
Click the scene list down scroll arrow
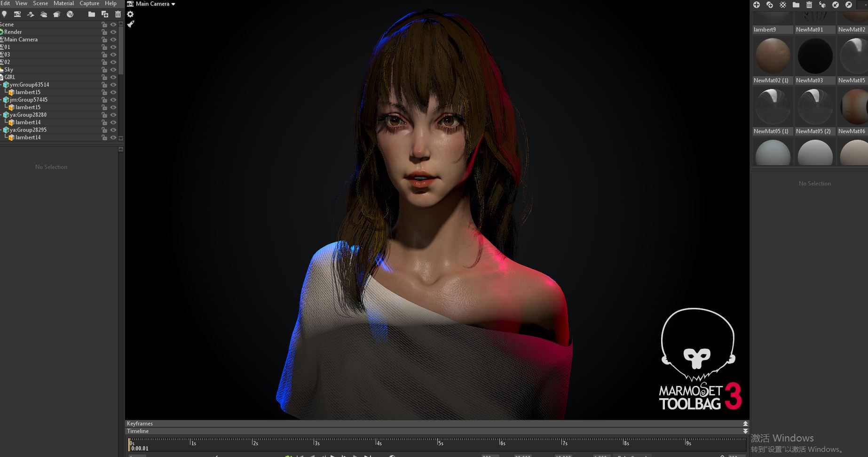pos(121,138)
